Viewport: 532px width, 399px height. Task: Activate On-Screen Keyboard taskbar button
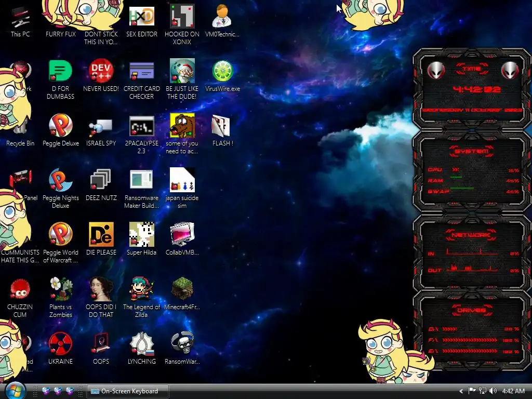point(128,391)
